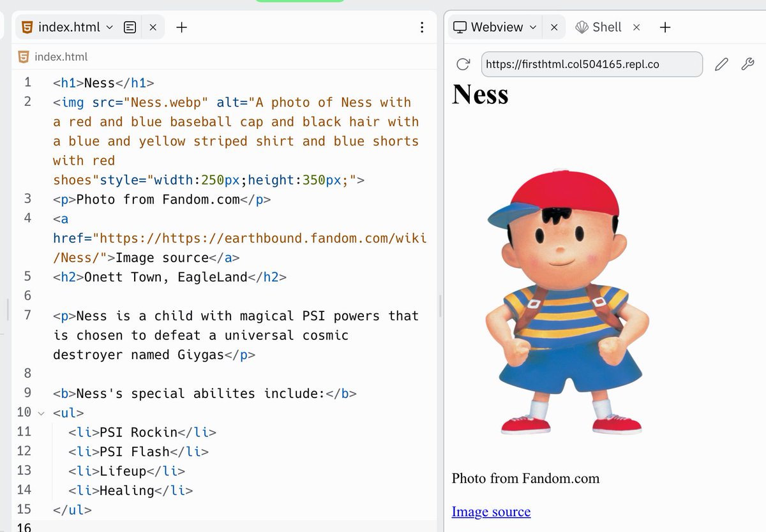The image size is (766, 532).
Task: Click the Image source anchor text in code
Action: click(162, 258)
